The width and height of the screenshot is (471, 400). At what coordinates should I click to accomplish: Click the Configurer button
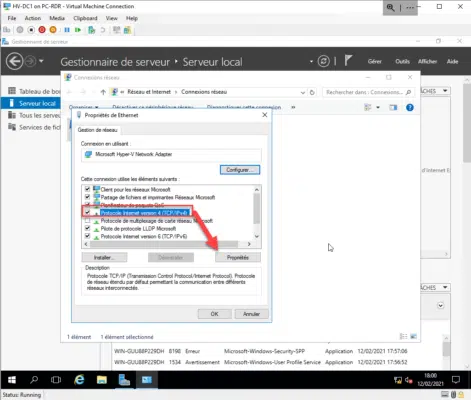click(x=240, y=170)
